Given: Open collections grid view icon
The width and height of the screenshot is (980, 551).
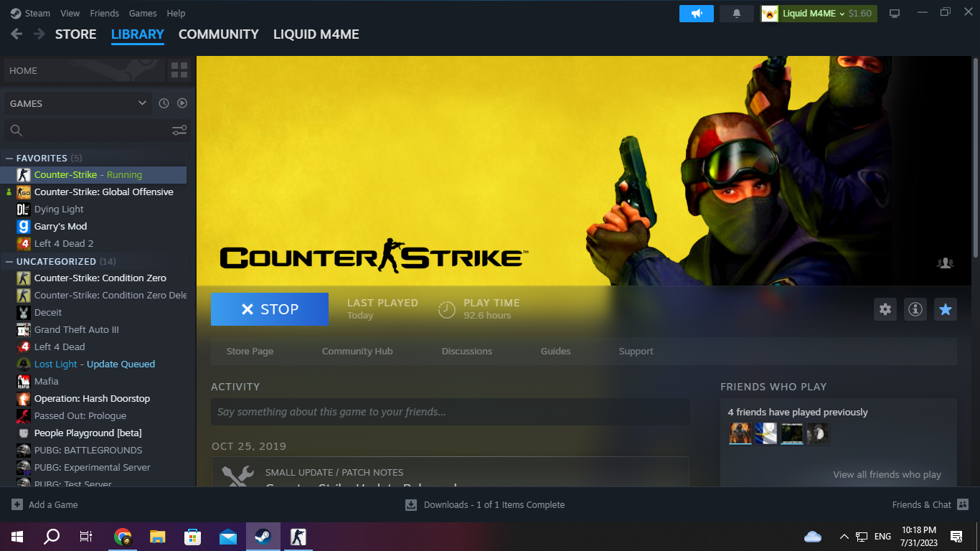Looking at the screenshot, I should click(179, 70).
